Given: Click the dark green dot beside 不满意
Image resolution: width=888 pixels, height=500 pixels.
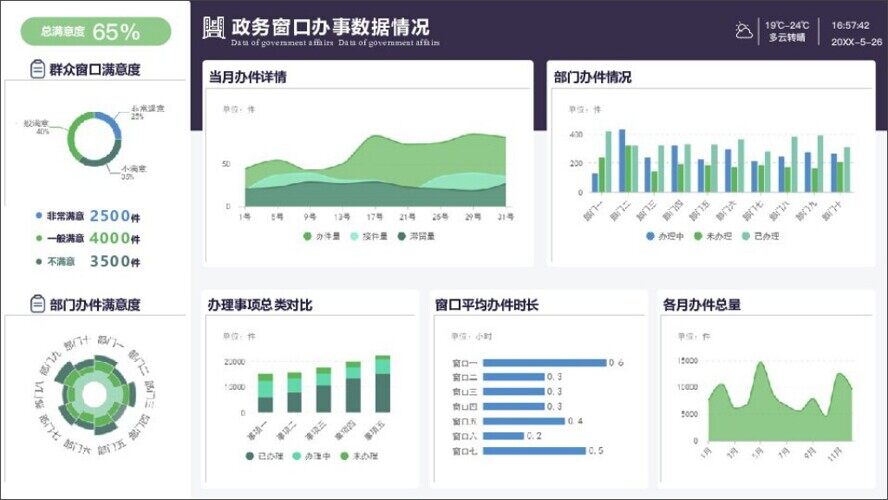Looking at the screenshot, I should pos(39,262).
